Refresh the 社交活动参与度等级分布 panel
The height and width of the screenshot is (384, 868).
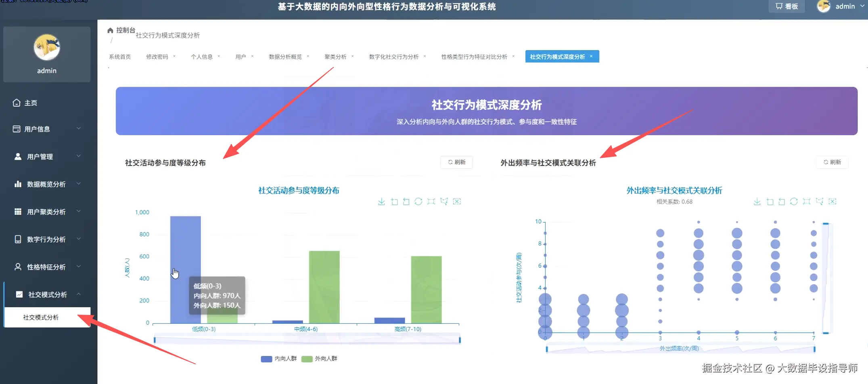click(456, 162)
